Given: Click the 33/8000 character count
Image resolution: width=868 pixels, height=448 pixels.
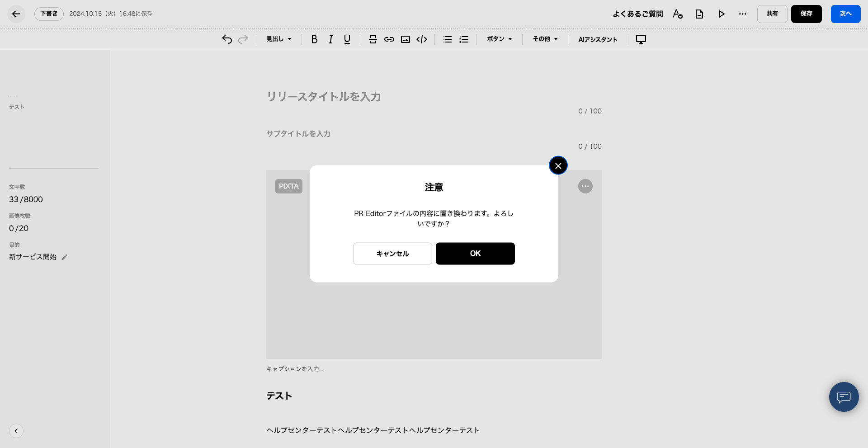Looking at the screenshot, I should pyautogui.click(x=26, y=199).
